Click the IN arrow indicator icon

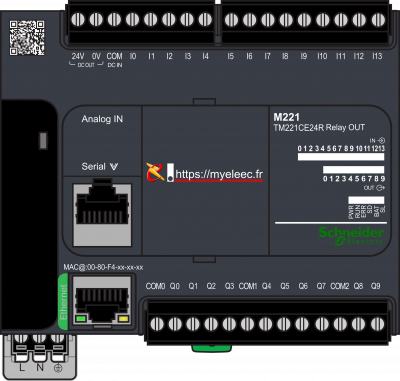tap(382, 141)
